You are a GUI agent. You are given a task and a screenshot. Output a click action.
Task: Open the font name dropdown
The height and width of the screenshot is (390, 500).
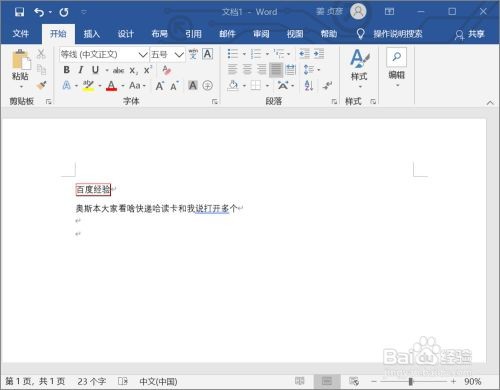click(x=143, y=54)
